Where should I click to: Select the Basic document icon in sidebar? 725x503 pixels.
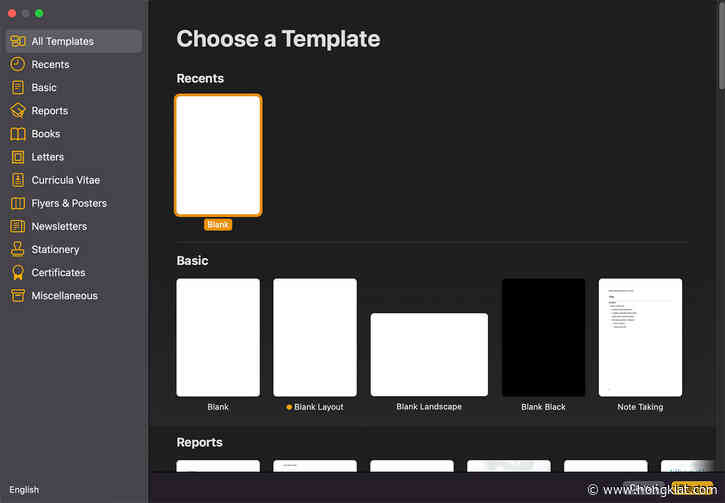pyautogui.click(x=18, y=87)
